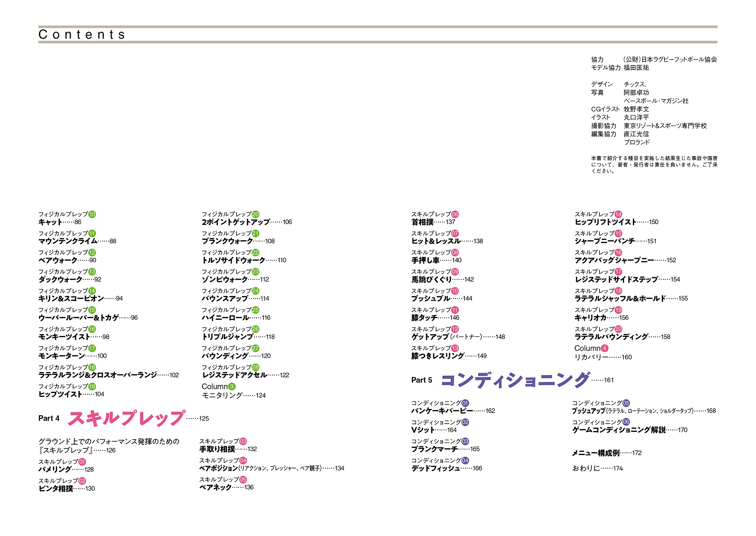Select 'ウーパールーパー&トカゲ……96'
This screenshot has height=536, width=756.
click(x=88, y=318)
